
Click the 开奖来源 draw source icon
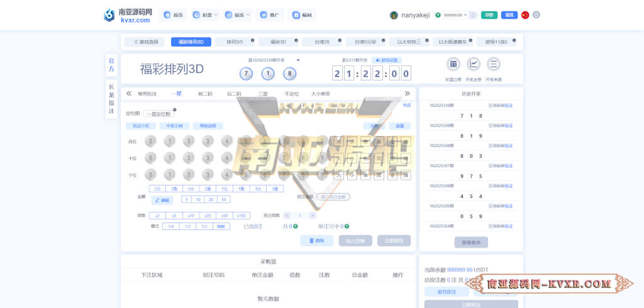point(494,65)
